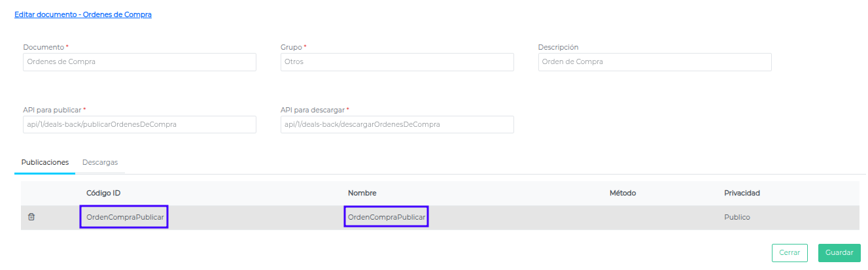Focus the 'API para descargar' input field
868x270 pixels.
(x=396, y=124)
